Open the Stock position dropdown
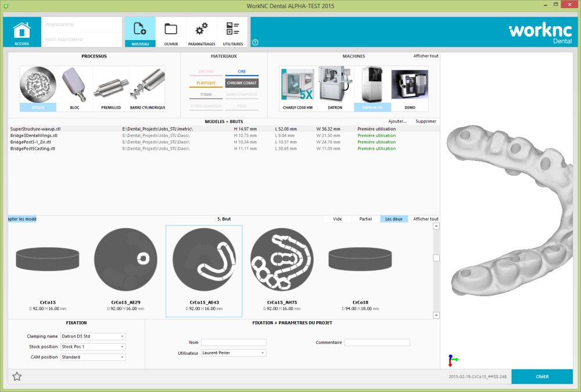The image size is (581, 392). [x=93, y=347]
